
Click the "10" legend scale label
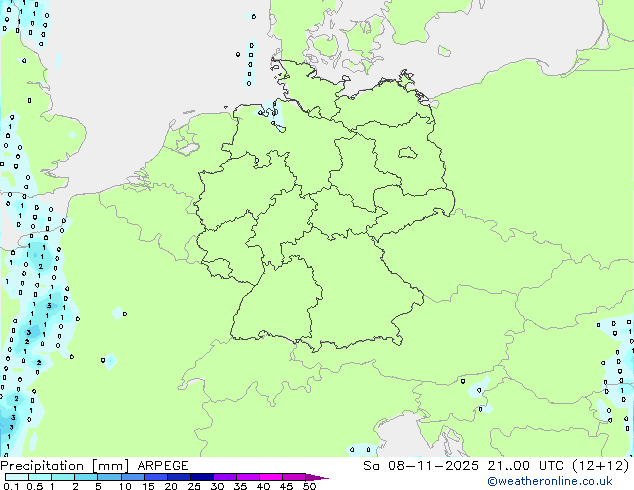tap(125, 486)
